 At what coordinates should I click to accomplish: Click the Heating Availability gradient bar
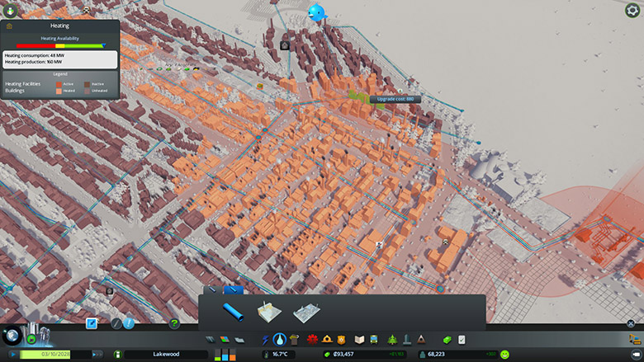(60, 46)
